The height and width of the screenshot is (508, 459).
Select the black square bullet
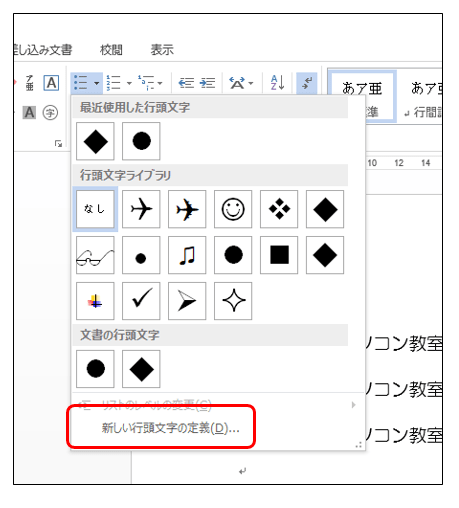[x=279, y=255]
